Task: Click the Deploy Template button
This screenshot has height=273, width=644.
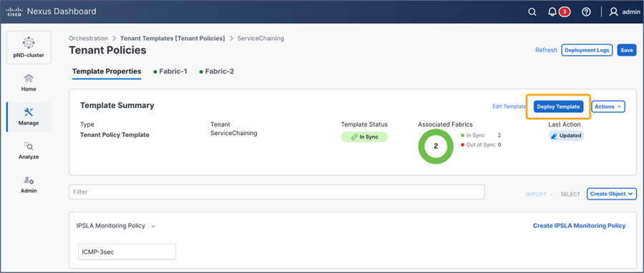Action: [559, 106]
